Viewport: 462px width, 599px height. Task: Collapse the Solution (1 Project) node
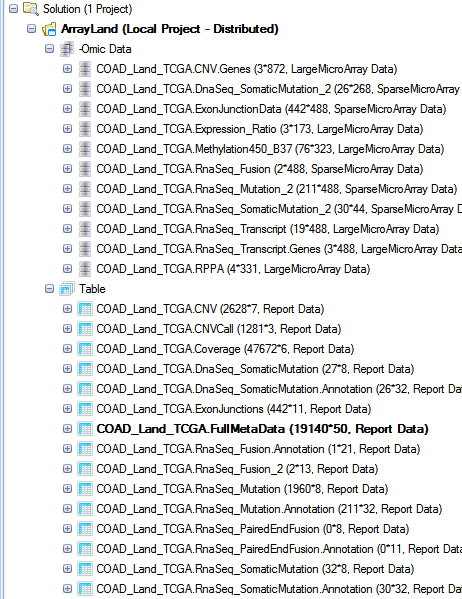(x=13, y=8)
